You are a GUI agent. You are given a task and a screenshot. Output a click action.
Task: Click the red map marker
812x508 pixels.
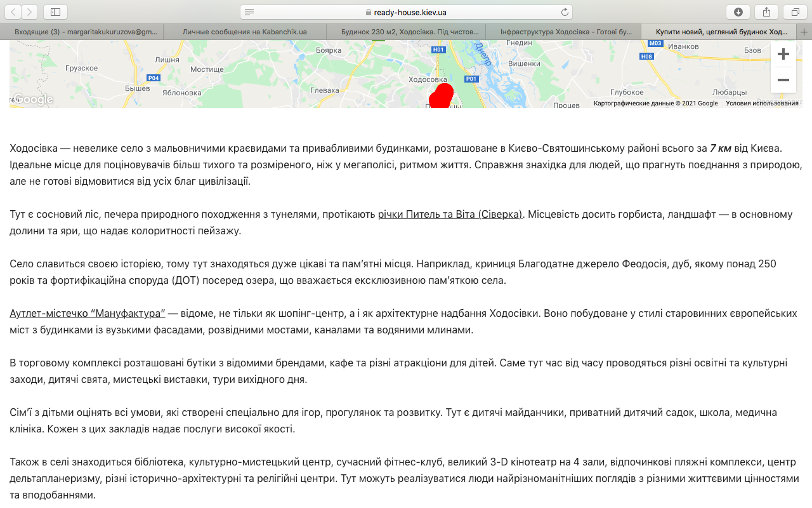point(441,96)
